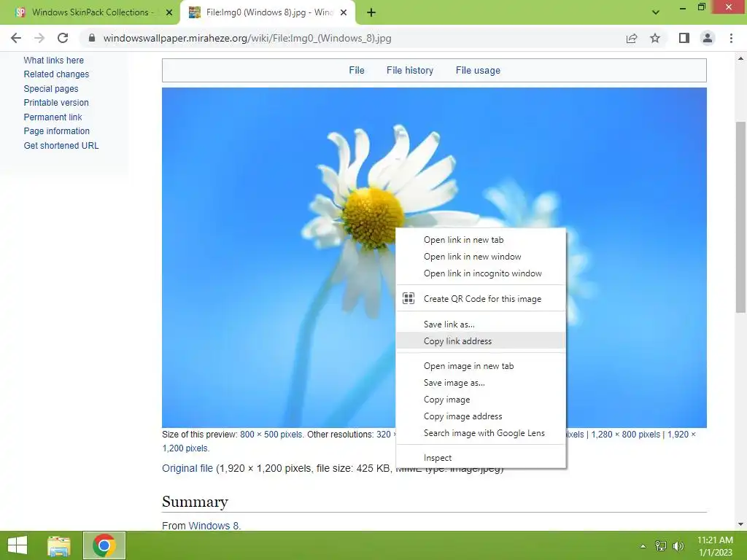Image resolution: width=747 pixels, height=560 pixels.
Task: Choose Open link in incognito window
Action: click(481, 273)
